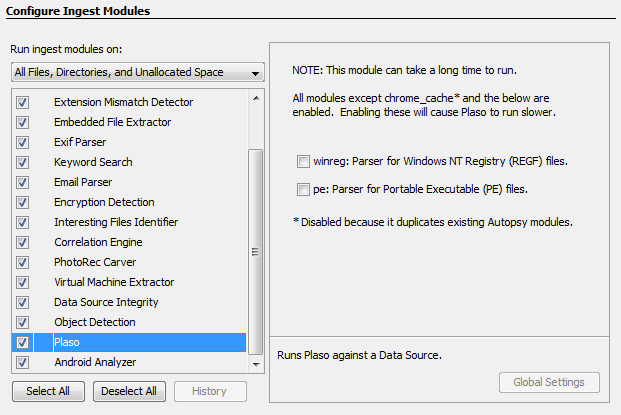
Task: Select the Virtual Machine Extractor module
Action: tap(114, 282)
